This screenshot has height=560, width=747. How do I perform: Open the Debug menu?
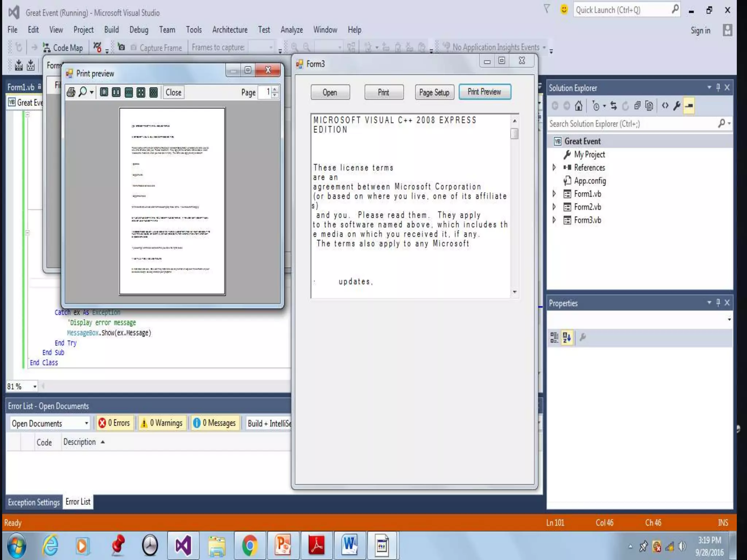[139, 30]
